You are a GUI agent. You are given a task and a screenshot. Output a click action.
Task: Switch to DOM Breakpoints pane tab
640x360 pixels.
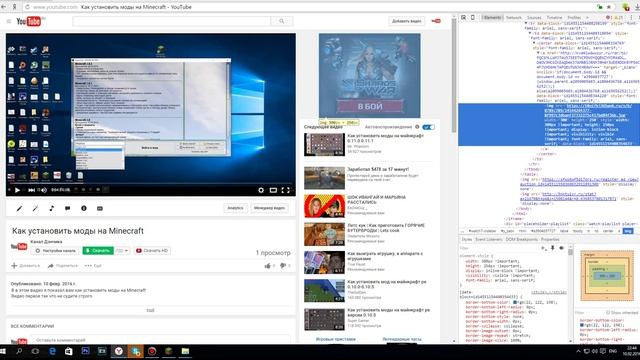[x=522, y=239]
